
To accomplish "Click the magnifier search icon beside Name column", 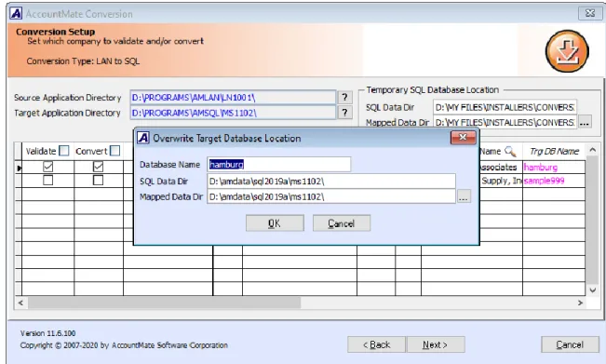I will tap(510, 151).
